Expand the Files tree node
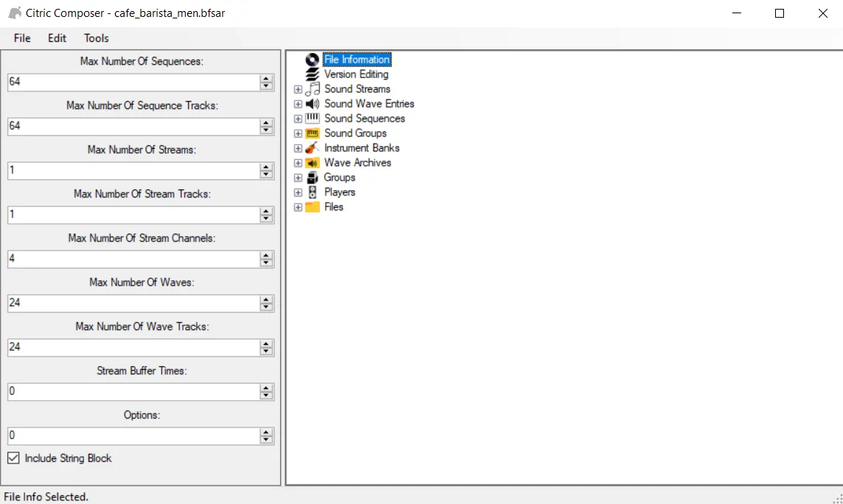This screenshot has height=504, width=843. (298, 207)
